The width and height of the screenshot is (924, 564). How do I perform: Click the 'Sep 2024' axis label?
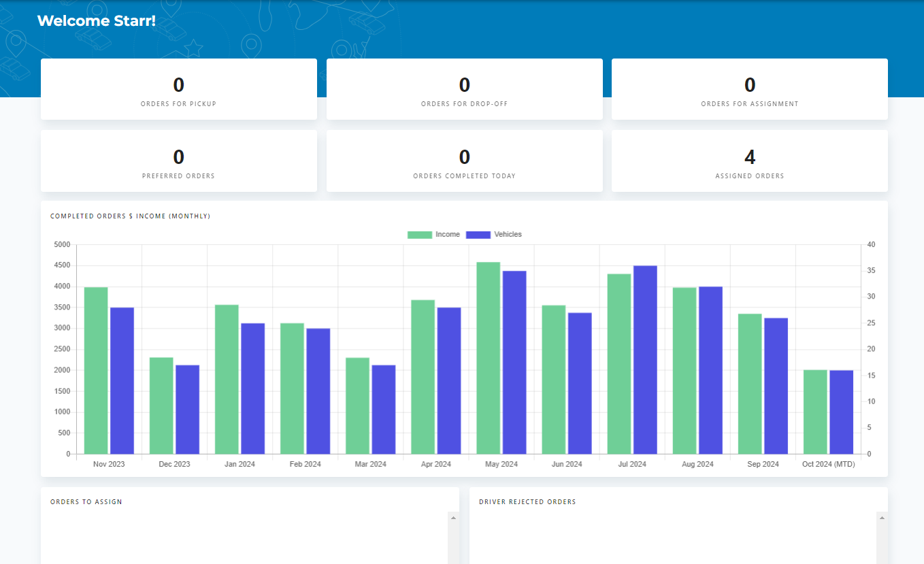763,464
